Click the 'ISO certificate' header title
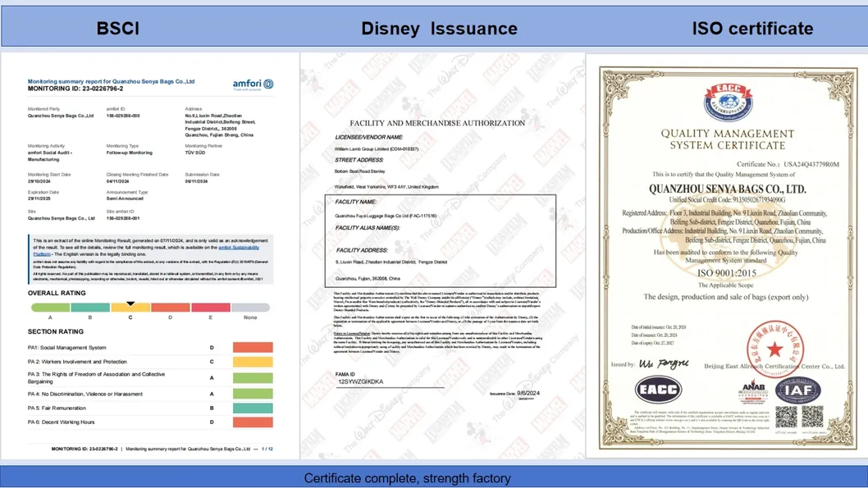This screenshot has height=488, width=868. [x=752, y=28]
